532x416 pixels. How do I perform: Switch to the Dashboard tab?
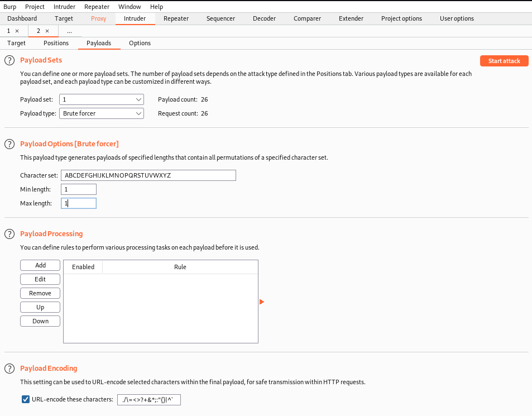click(22, 18)
